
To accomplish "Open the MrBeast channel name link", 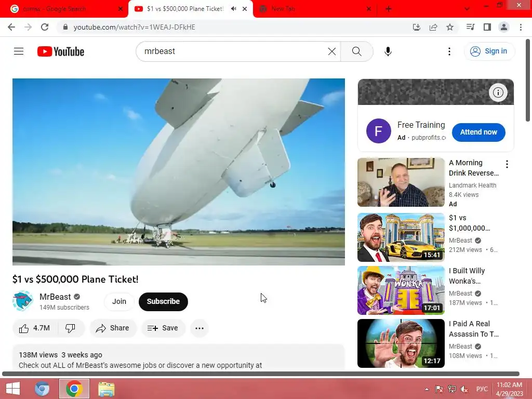I will (55, 297).
